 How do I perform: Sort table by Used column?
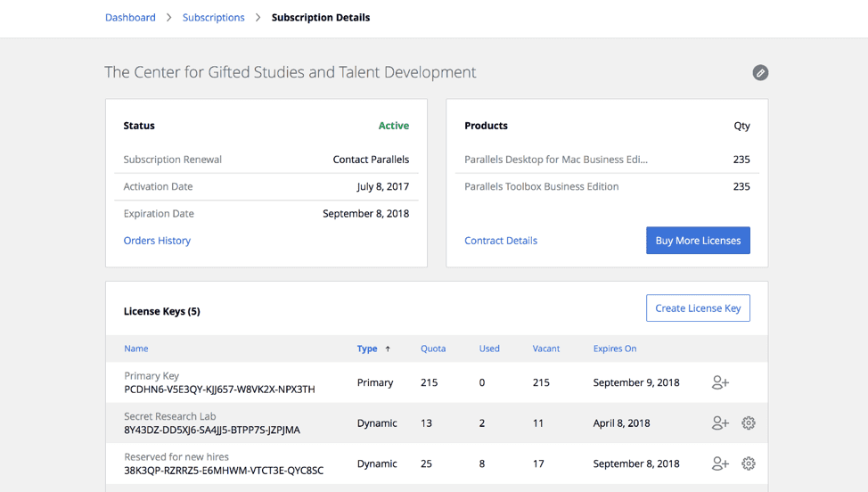tap(489, 348)
